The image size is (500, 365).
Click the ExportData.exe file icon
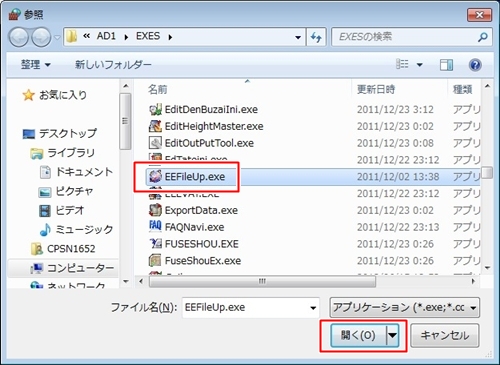click(x=155, y=210)
